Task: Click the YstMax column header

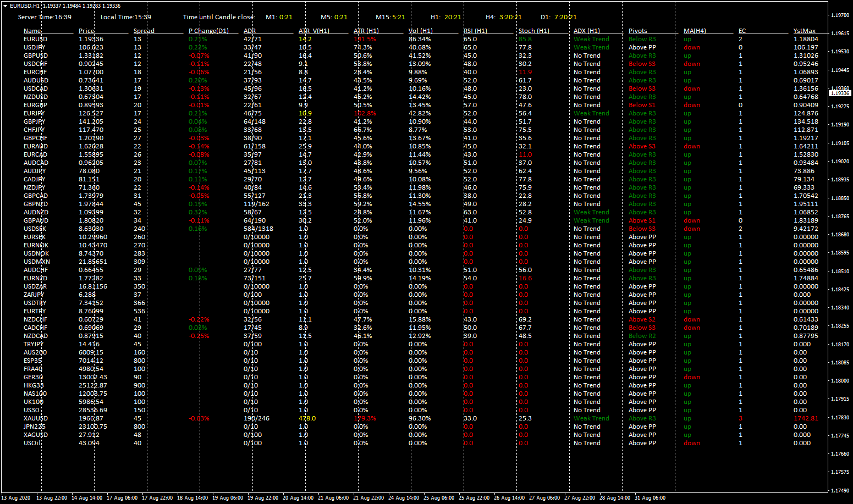Action: point(805,31)
